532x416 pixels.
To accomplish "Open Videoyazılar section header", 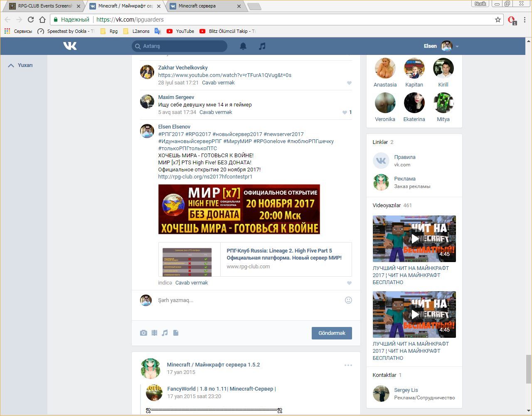I will pyautogui.click(x=387, y=206).
